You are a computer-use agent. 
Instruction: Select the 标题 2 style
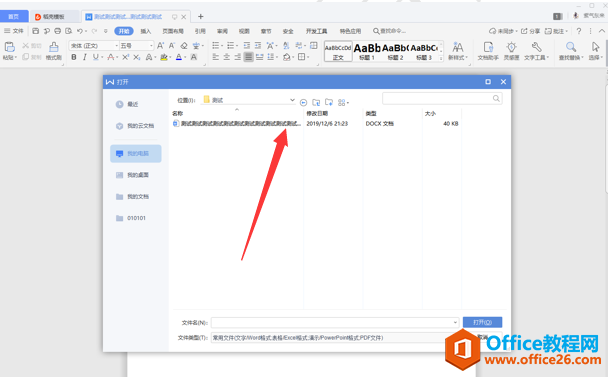[395, 51]
